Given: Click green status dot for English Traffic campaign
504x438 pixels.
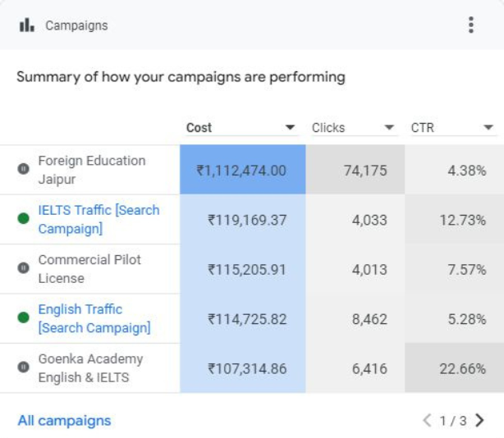Looking at the screenshot, I should point(23,318).
